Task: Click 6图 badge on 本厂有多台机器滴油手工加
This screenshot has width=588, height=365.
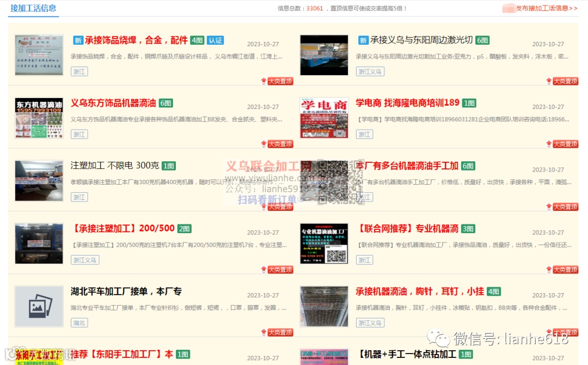Action: tap(468, 166)
